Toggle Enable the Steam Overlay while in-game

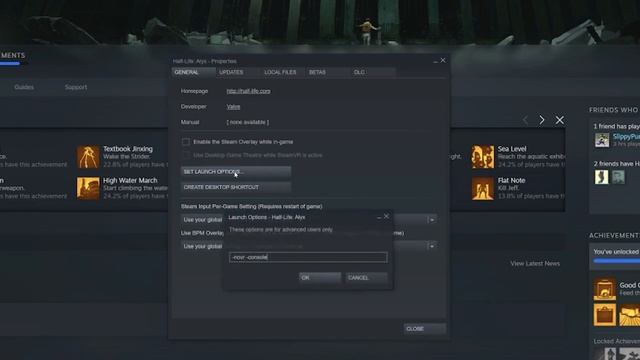pyautogui.click(x=186, y=142)
